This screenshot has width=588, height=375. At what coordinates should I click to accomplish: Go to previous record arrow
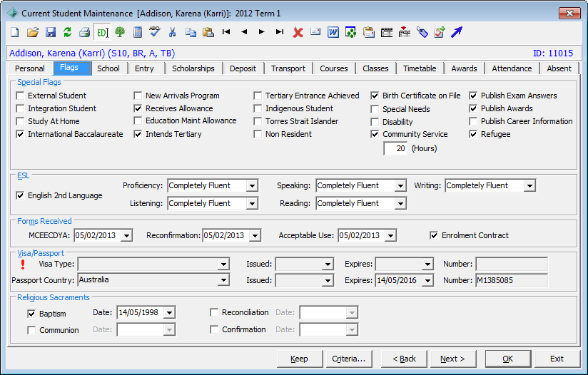tap(244, 32)
